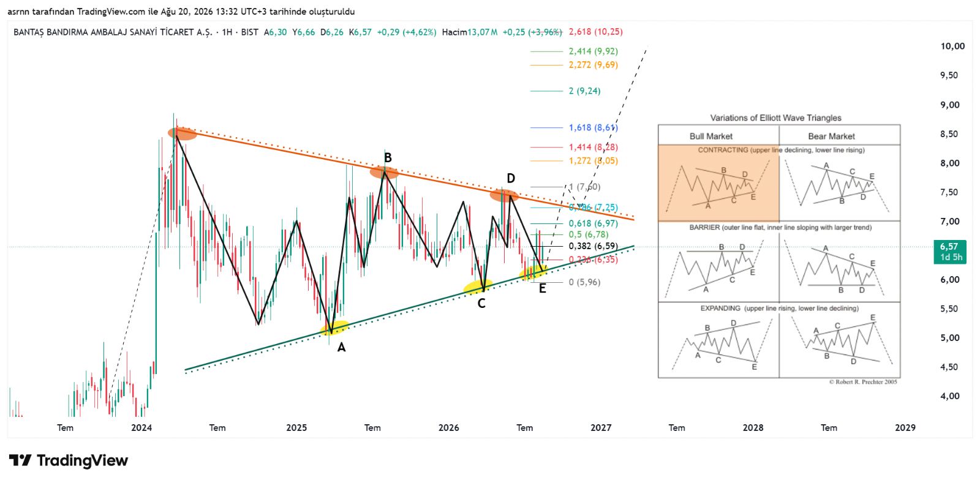Click the 7,00 price axis label
This screenshot has height=483, width=980.
(x=950, y=222)
